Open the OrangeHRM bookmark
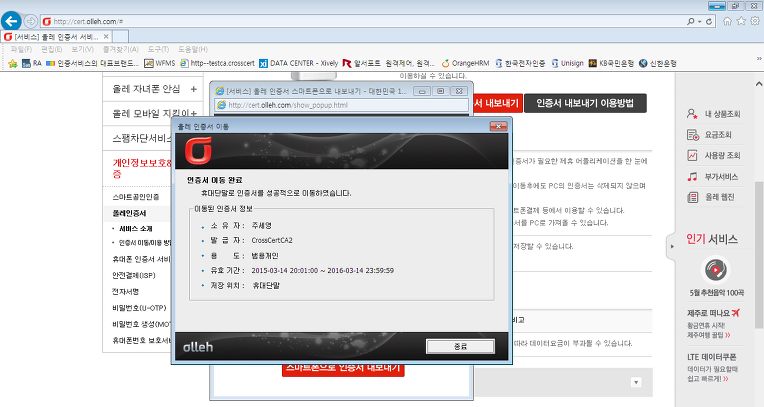764x407 pixels. pos(465,63)
